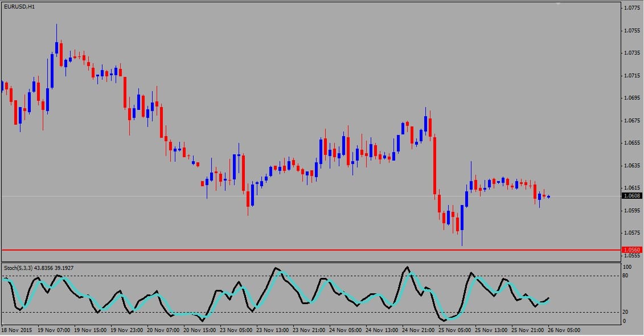Click the 20 Nov 07:00 time label
Image resolution: width=644 pixels, height=336 pixels.
click(x=163, y=330)
